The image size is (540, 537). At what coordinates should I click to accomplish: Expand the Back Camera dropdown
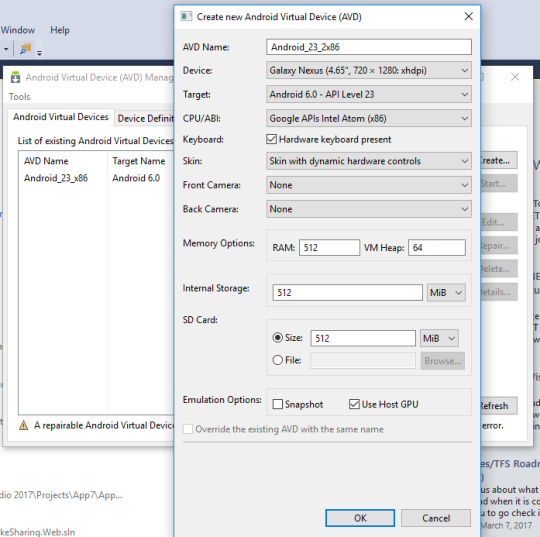[368, 209]
